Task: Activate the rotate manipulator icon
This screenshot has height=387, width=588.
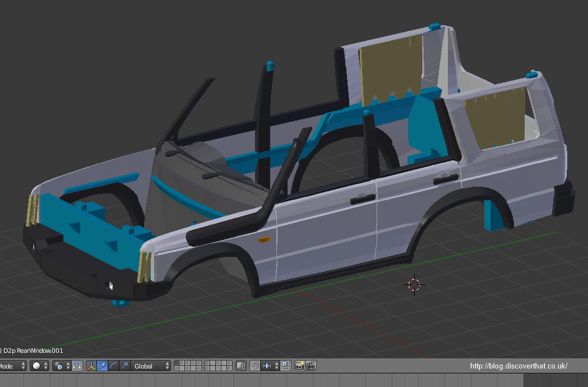Action: tap(113, 366)
